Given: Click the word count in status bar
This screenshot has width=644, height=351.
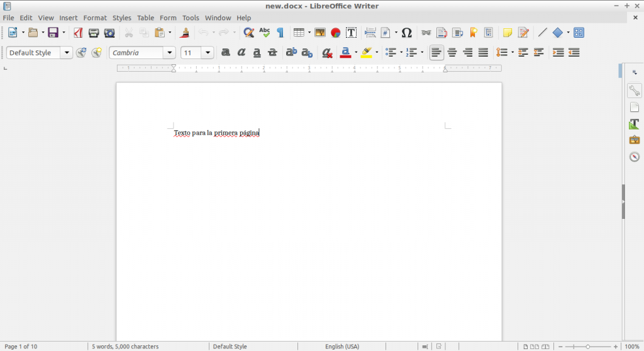Looking at the screenshot, I should 125,347.
